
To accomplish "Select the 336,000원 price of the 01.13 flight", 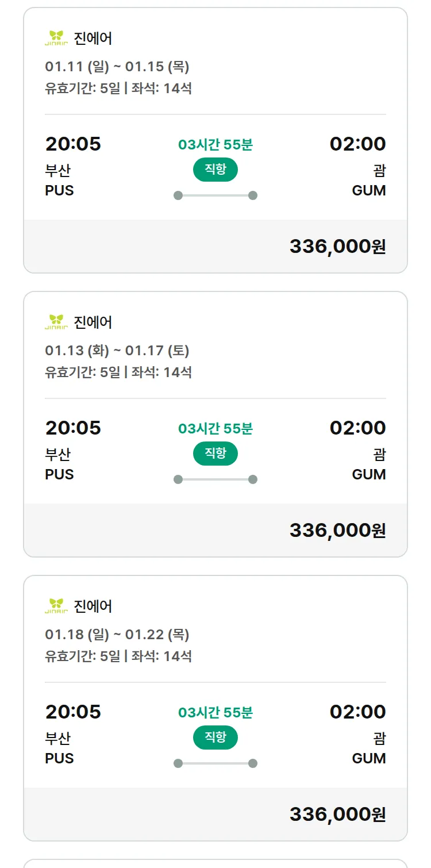I will pyautogui.click(x=337, y=531).
